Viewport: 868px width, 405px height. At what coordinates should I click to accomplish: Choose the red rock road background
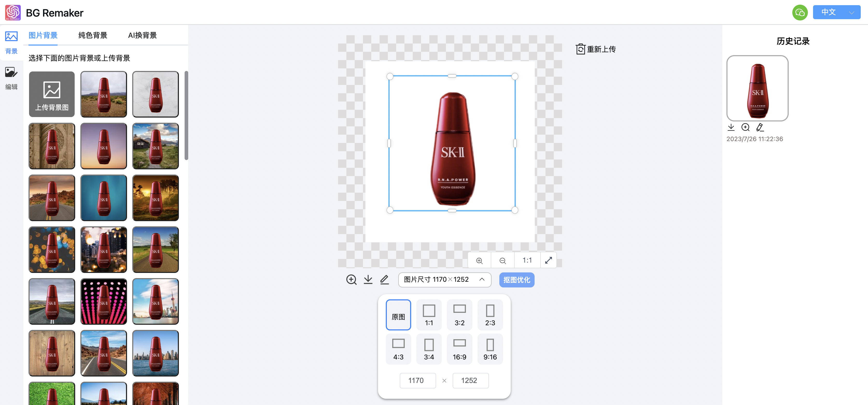(x=52, y=198)
